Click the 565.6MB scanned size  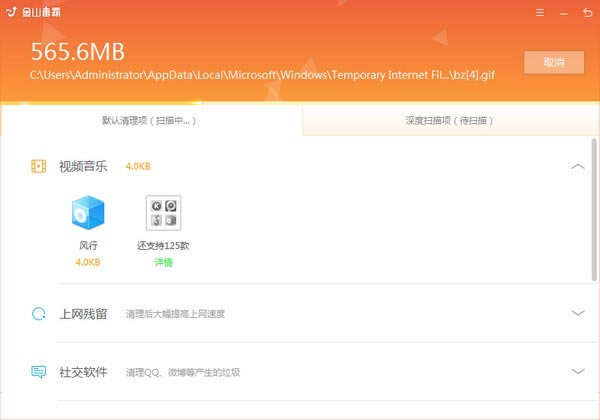point(78,52)
